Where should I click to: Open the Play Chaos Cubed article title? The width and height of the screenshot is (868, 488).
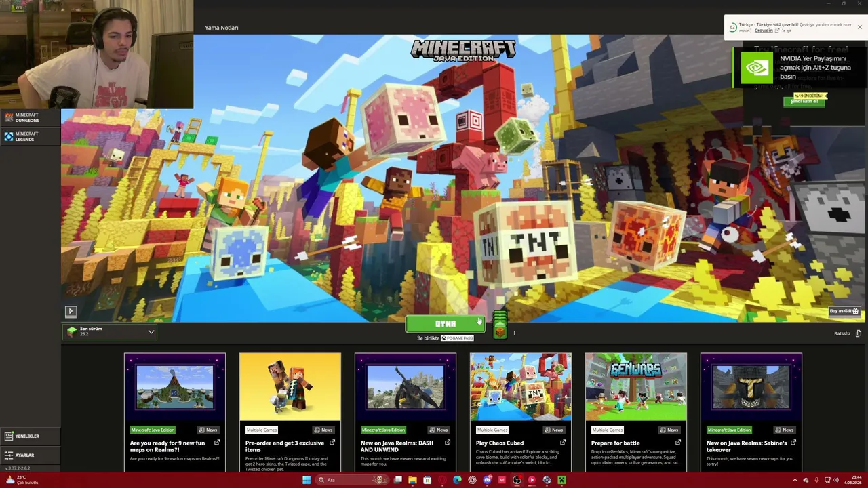point(500,443)
